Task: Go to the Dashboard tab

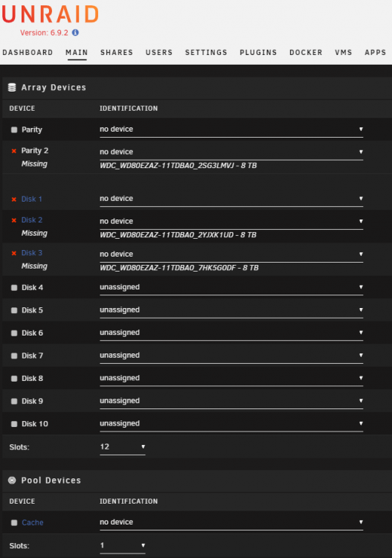Action: click(28, 52)
